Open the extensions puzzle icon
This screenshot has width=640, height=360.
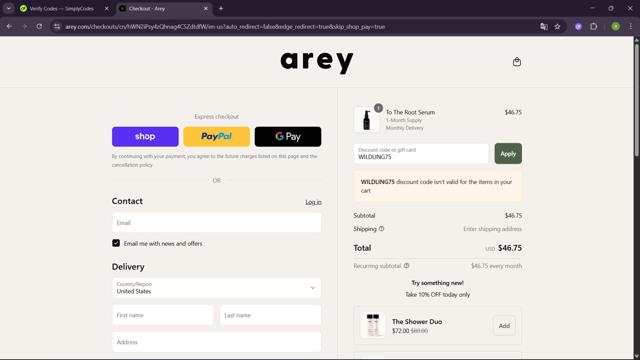(593, 27)
